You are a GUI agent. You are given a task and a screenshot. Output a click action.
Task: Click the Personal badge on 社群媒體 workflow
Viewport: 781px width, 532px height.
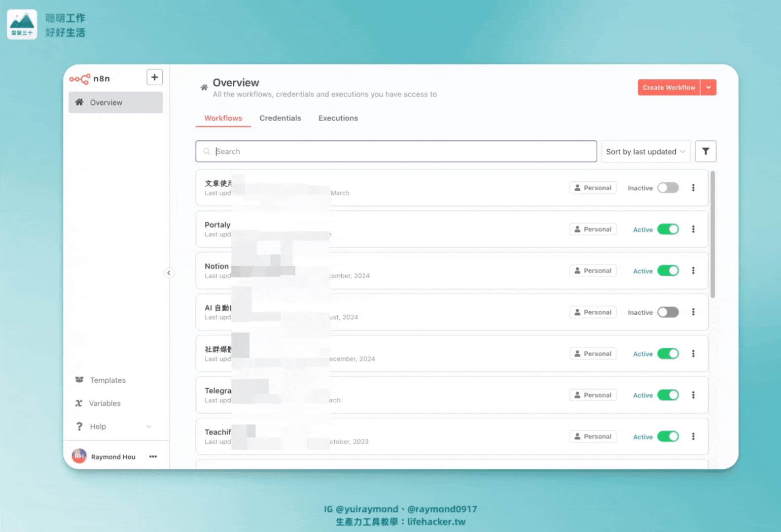pos(593,354)
